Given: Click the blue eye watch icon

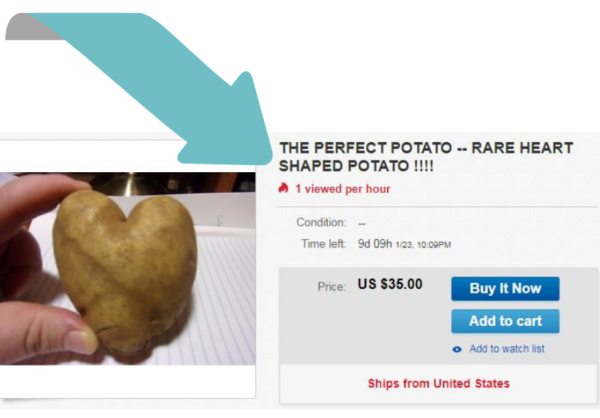Looking at the screenshot, I should pos(457,349).
